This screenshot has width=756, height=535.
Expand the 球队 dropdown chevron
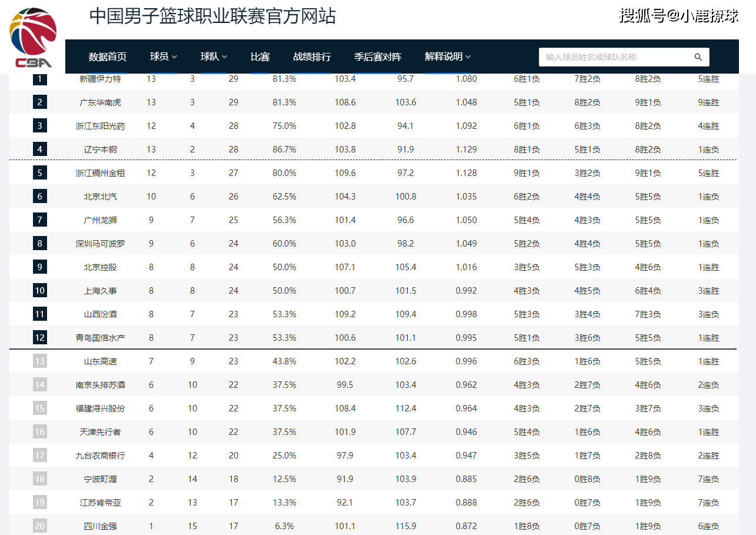pyautogui.click(x=224, y=57)
